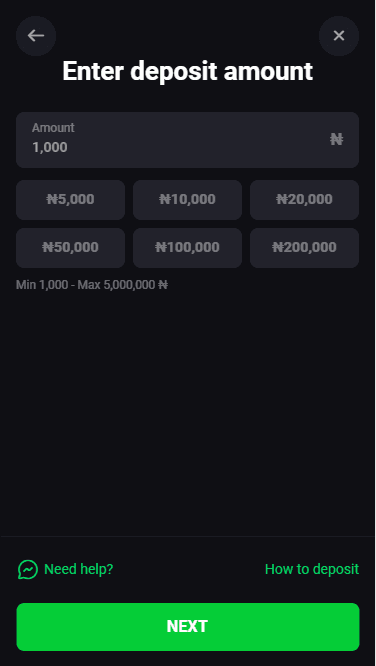Click the divider line above Need help
The image size is (376, 666).
coord(187,536)
